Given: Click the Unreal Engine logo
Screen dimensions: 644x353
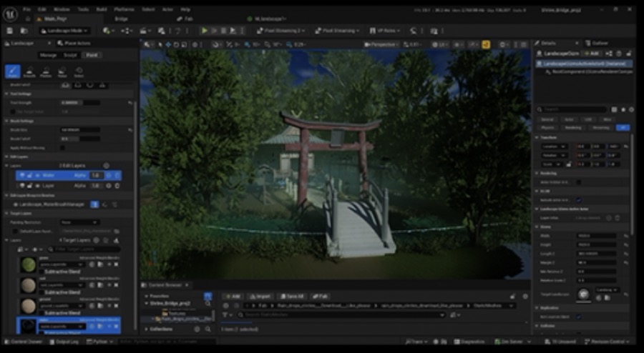Looking at the screenshot, I should tap(9, 15).
